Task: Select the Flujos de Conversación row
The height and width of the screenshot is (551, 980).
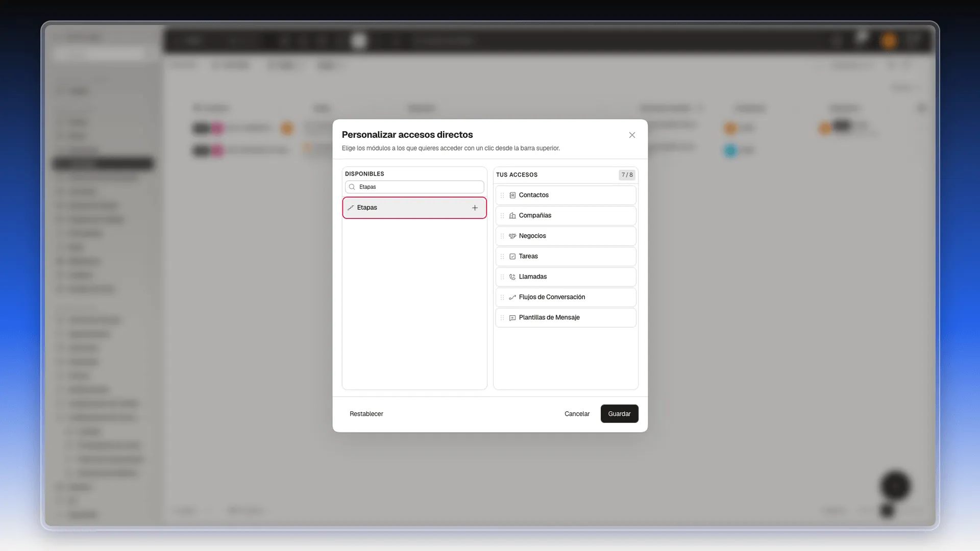Action: coord(566,297)
